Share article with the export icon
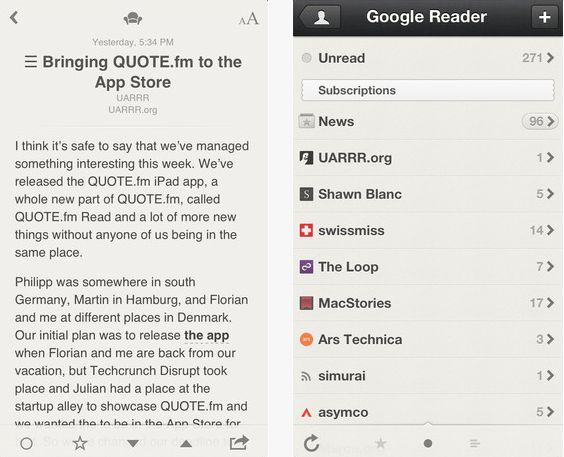Image resolution: width=564 pixels, height=457 pixels. tap(239, 443)
